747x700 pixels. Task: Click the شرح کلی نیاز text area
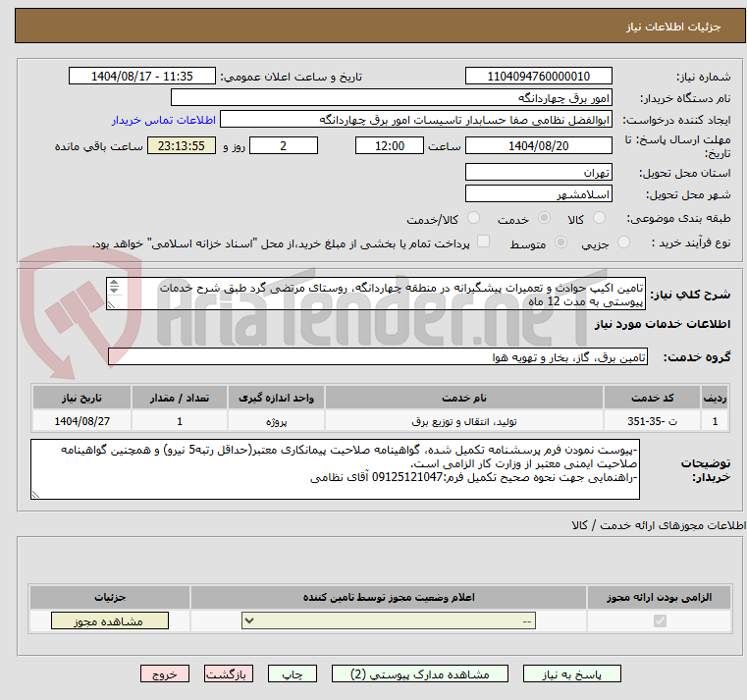click(376, 294)
